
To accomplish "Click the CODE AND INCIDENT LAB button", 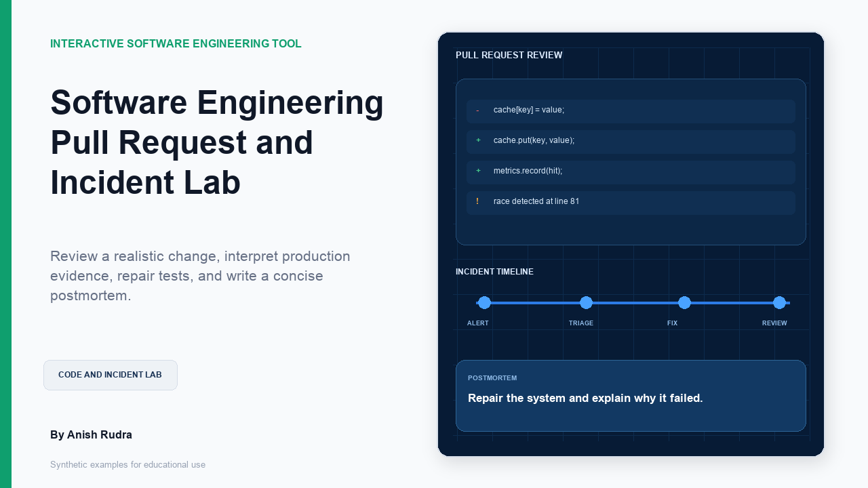I will (111, 375).
